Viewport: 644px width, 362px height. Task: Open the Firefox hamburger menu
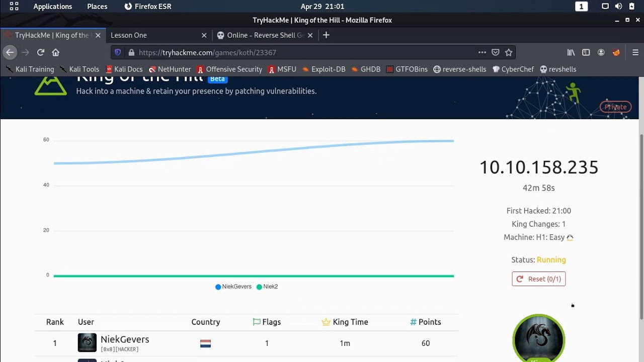coord(635,52)
